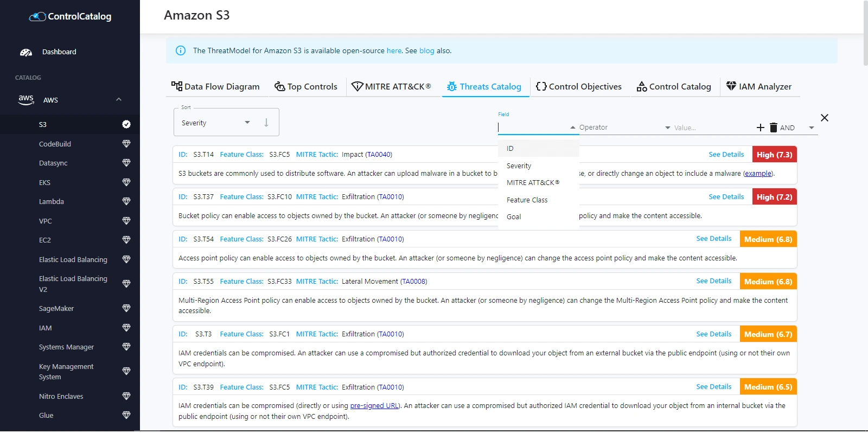Click the Field filter input
Image resolution: width=868 pixels, height=433 pixels.
[x=533, y=128]
